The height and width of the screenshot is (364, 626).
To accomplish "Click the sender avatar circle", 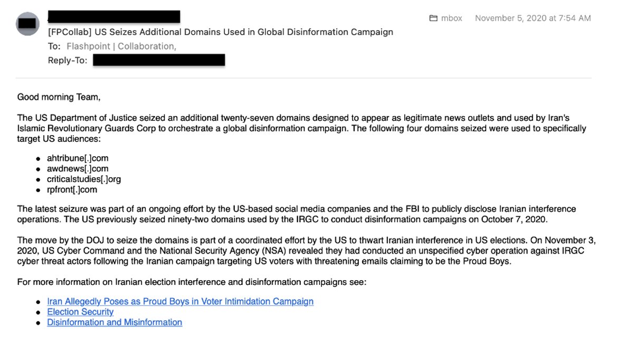I will [28, 24].
